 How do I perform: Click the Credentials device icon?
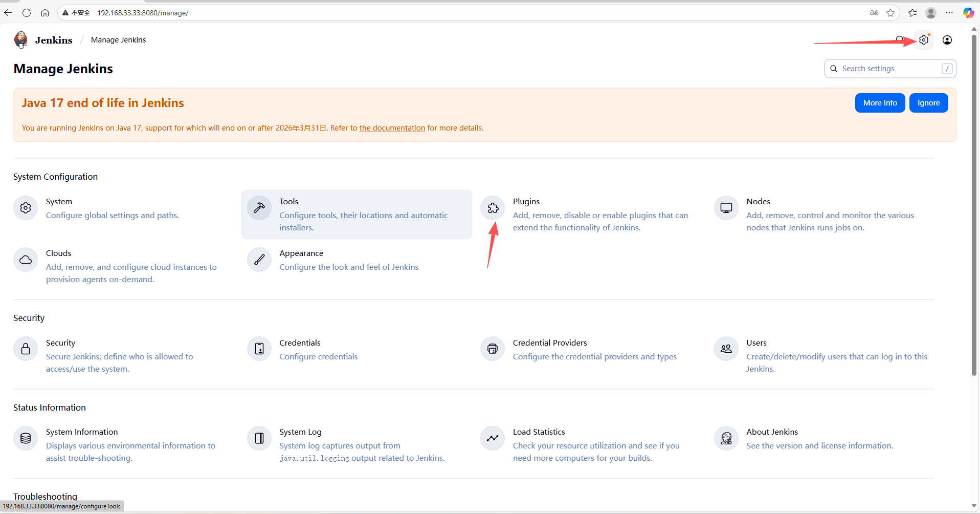click(259, 349)
